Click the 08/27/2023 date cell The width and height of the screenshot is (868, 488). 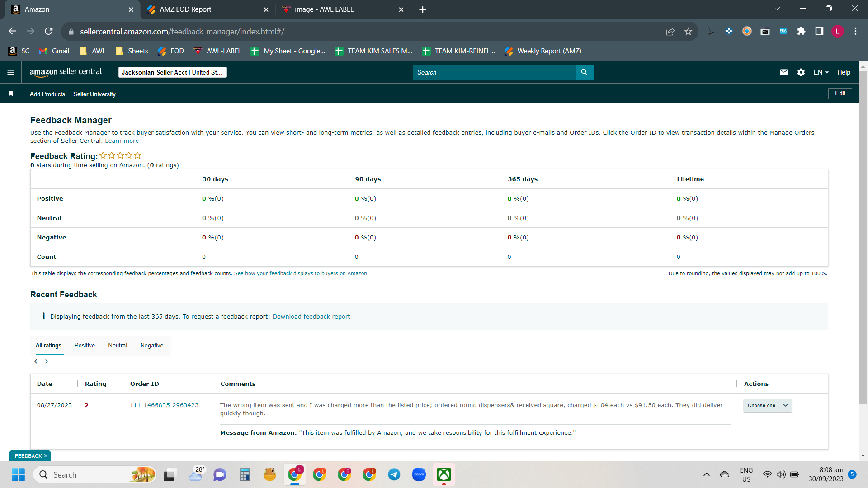click(54, 405)
